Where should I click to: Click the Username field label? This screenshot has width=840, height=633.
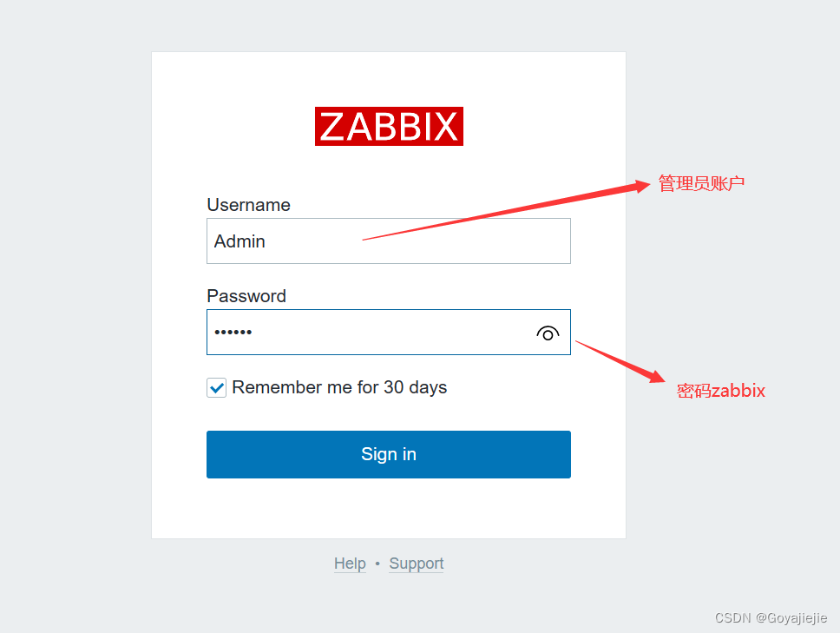tap(248, 205)
